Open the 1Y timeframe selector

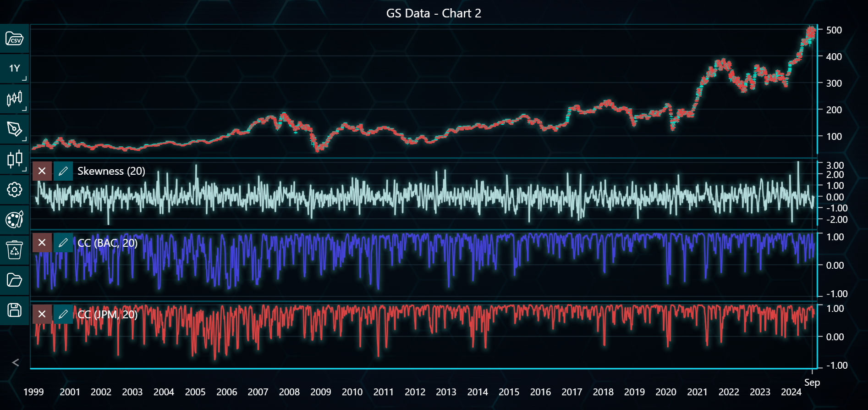pos(14,68)
